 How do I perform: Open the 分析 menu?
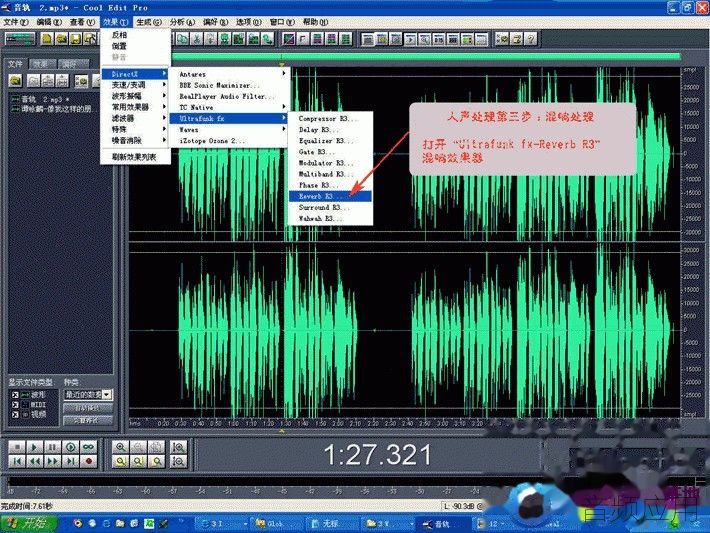(x=182, y=22)
